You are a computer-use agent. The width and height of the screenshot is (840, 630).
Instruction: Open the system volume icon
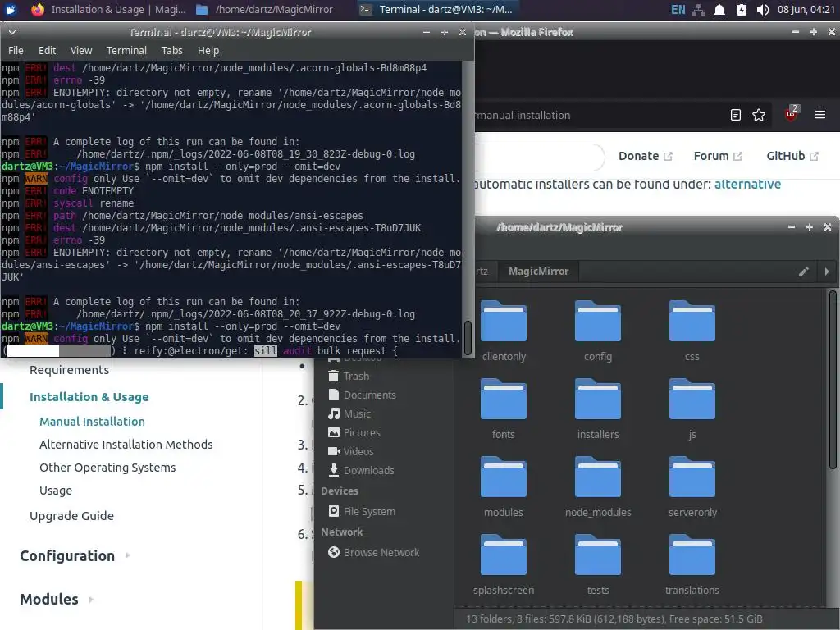coord(763,10)
